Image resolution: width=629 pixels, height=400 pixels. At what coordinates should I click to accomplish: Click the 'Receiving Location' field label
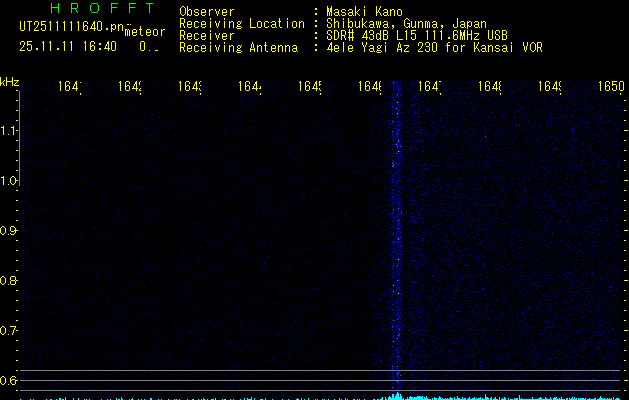point(242,24)
